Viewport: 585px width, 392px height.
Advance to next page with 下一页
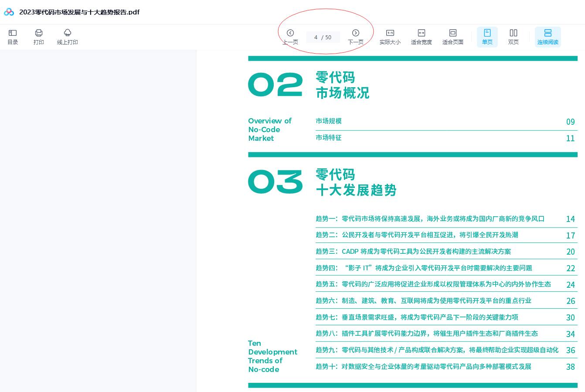[355, 37]
